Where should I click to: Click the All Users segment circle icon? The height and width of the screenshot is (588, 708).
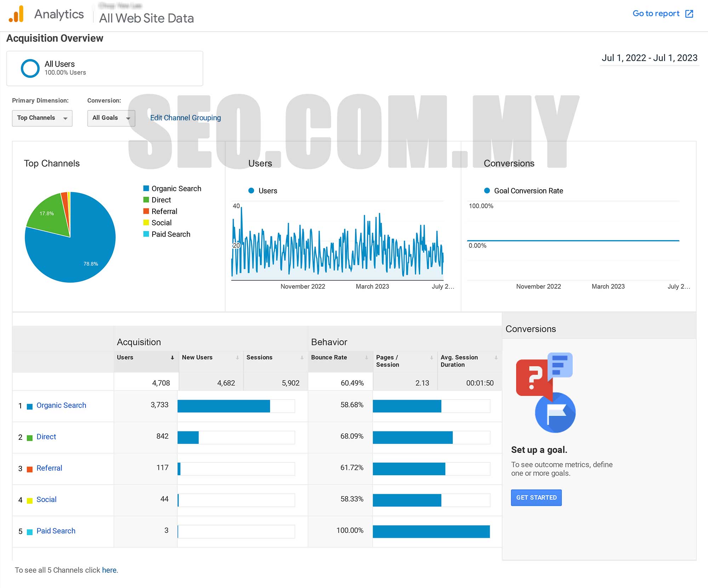30,68
